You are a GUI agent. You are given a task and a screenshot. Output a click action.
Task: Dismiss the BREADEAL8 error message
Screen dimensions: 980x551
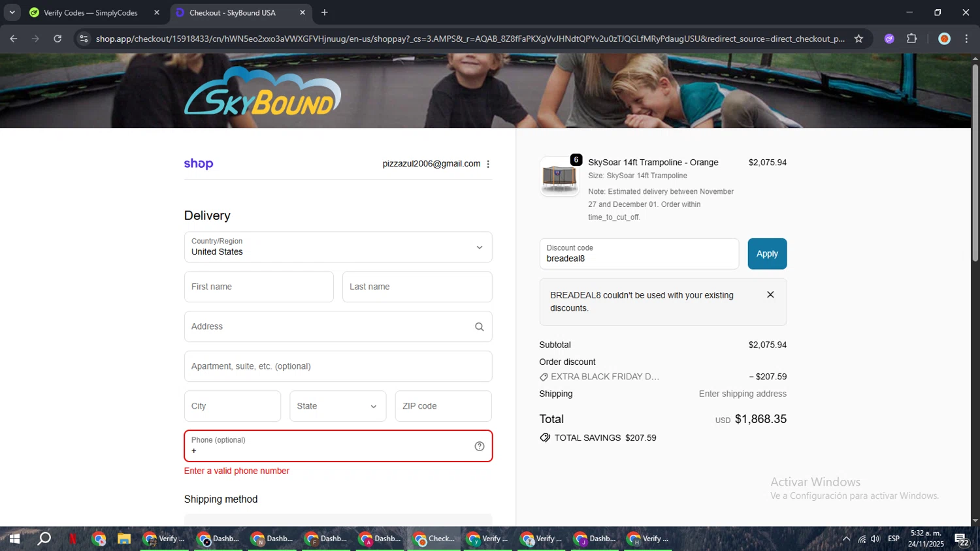pyautogui.click(x=770, y=295)
